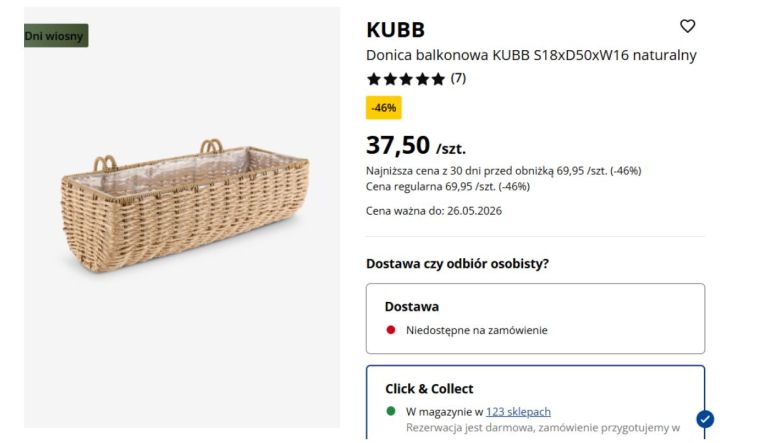This screenshot has height=443, width=759.
Task: Click the green in-stock status dot
Action: coord(391,412)
